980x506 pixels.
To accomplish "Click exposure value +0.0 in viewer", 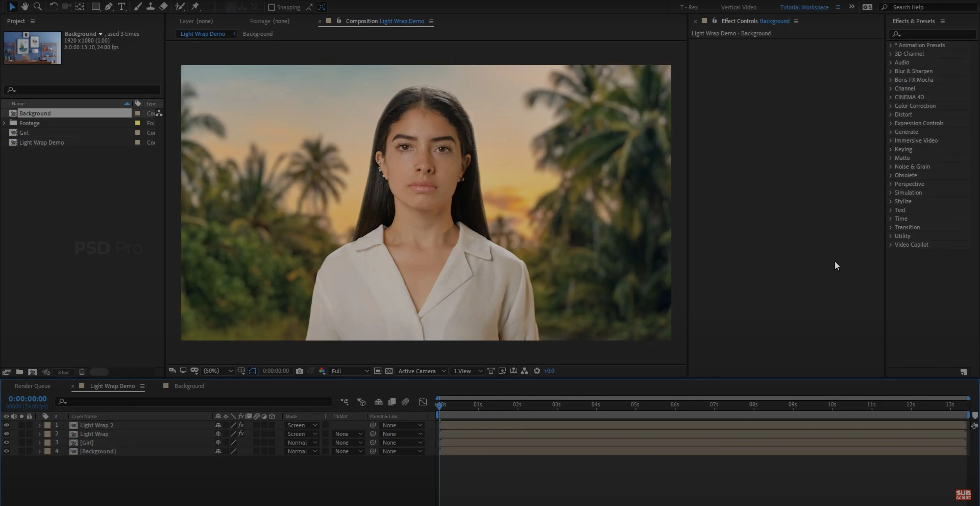I will coord(549,371).
